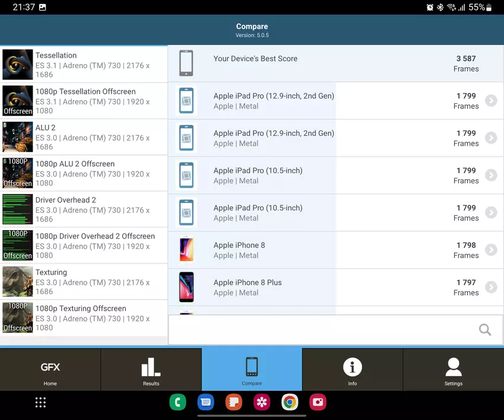Tap the search magnifier icon

pos(484,330)
